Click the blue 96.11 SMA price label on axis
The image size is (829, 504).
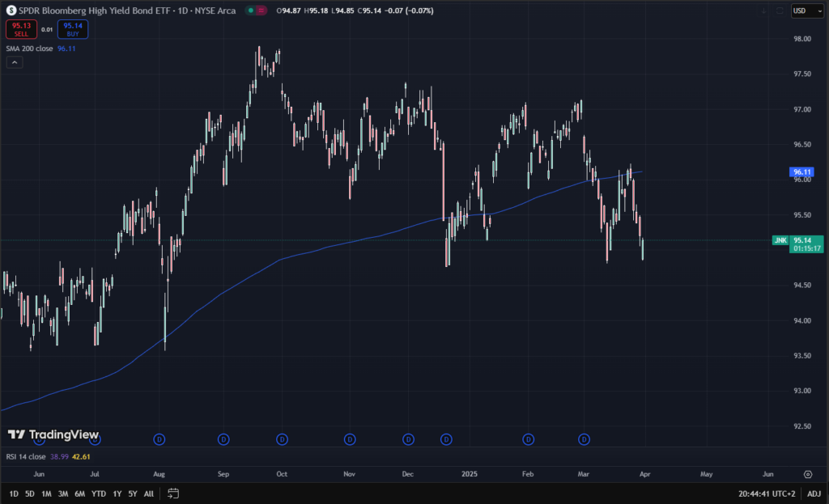801,172
